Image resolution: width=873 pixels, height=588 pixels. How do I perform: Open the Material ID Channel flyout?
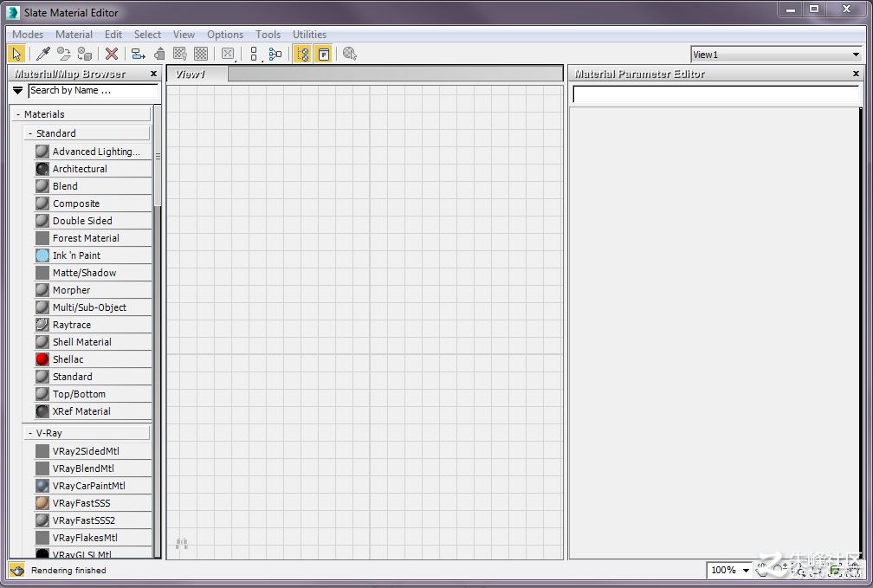[x=228, y=54]
